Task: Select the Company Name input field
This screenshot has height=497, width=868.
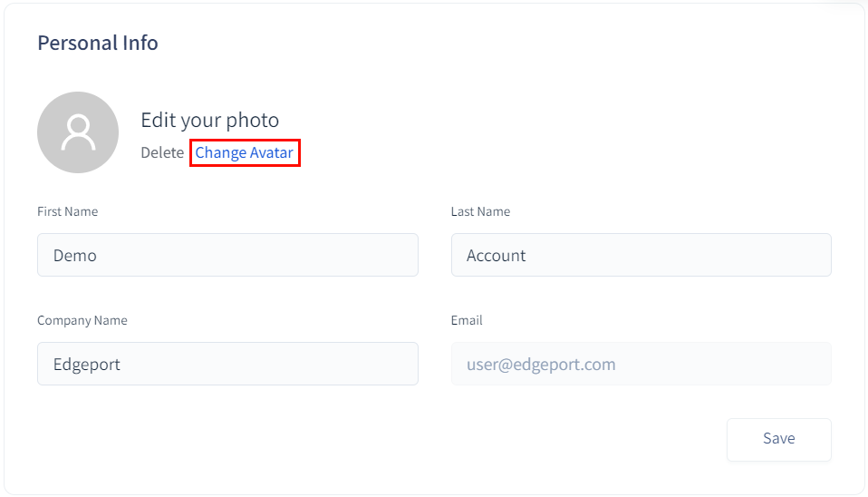Action: (x=227, y=364)
